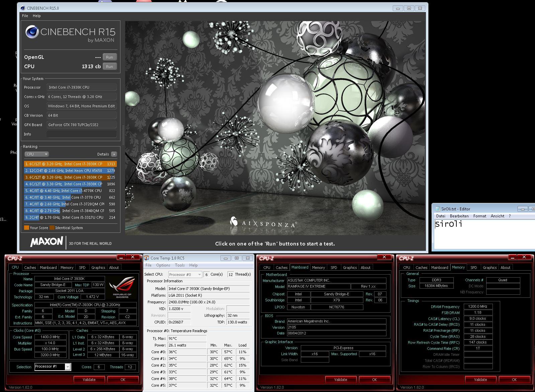Viewport: 535px width, 392px height.
Task: Open CPU tab in Memory CPU-Z window
Action: point(407,268)
